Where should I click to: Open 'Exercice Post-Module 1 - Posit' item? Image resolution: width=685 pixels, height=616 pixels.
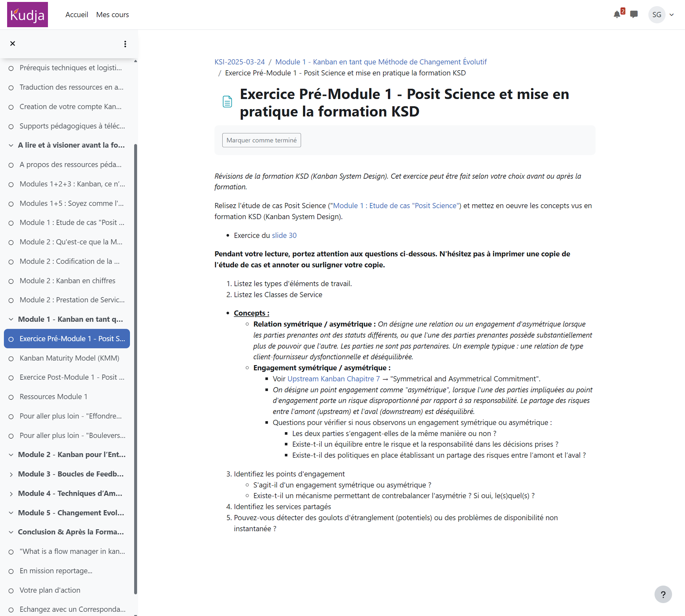(x=72, y=377)
